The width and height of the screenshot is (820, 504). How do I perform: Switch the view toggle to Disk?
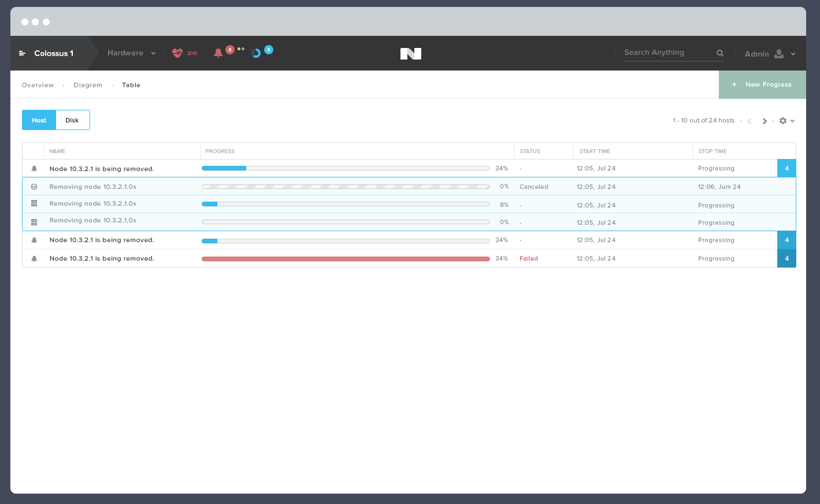tap(72, 120)
